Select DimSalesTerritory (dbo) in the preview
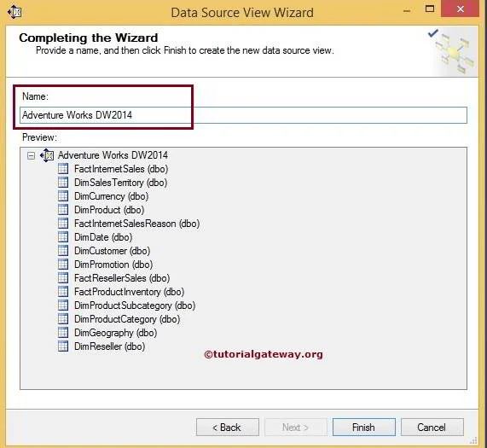 121,183
